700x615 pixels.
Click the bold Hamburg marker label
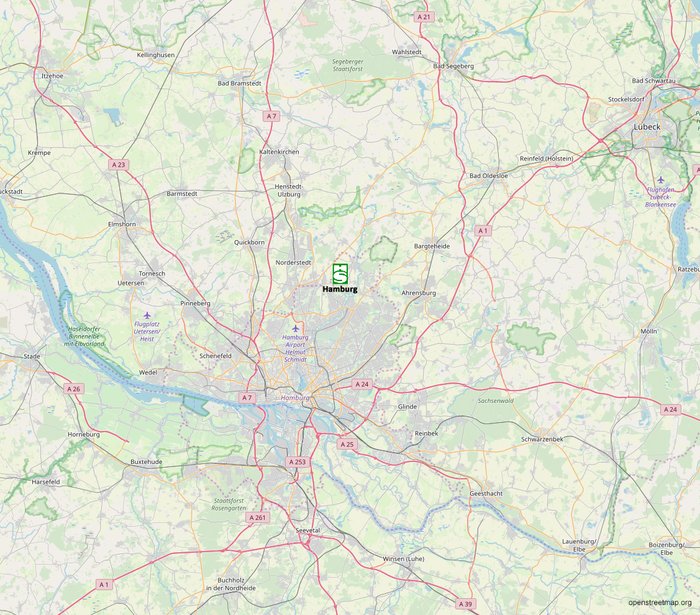point(340,289)
